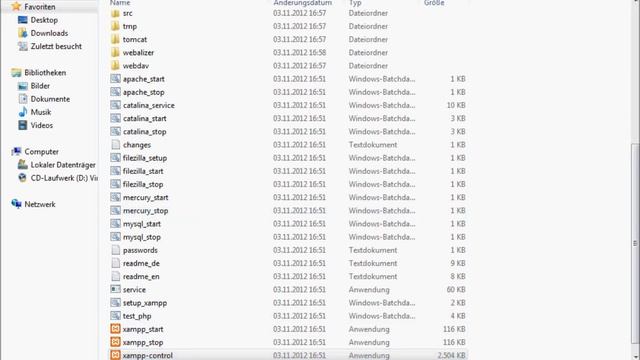Select the orange xampp_stop icon
The width and height of the screenshot is (640, 360).
click(116, 342)
